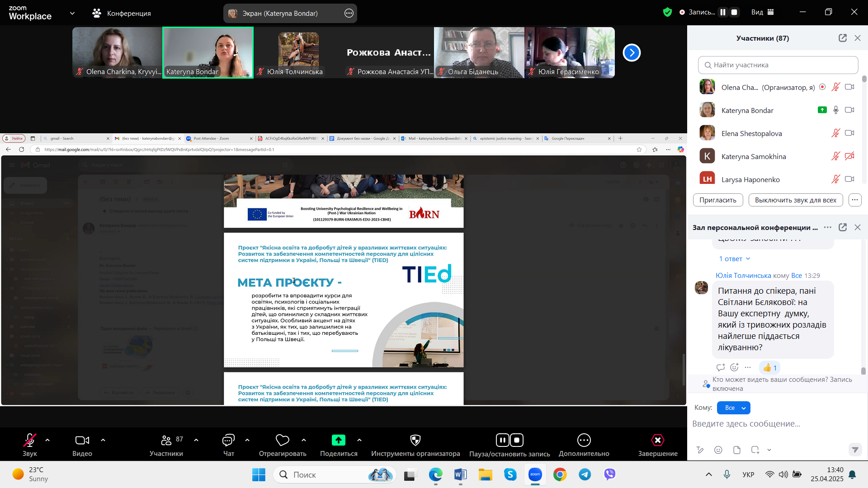The width and height of the screenshot is (868, 488).
Task: Open the React heart icon
Action: click(x=283, y=440)
